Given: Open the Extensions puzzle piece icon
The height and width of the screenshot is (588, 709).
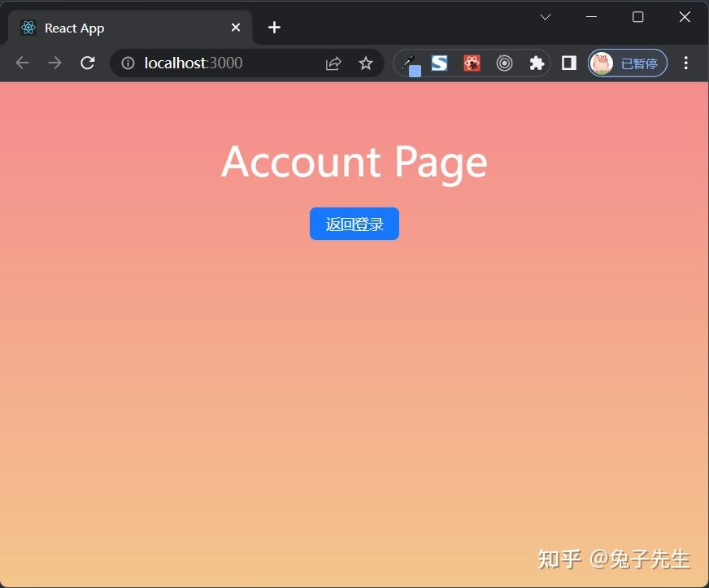Looking at the screenshot, I should 536,63.
